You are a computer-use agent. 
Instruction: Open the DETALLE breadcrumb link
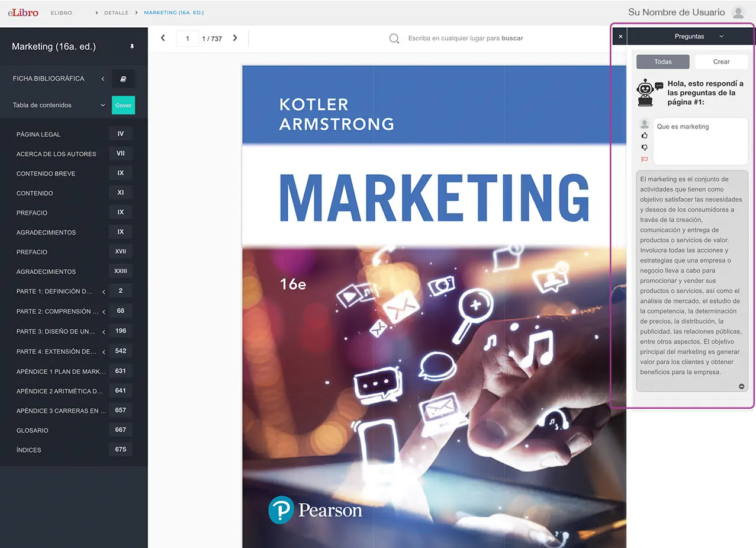click(x=116, y=13)
